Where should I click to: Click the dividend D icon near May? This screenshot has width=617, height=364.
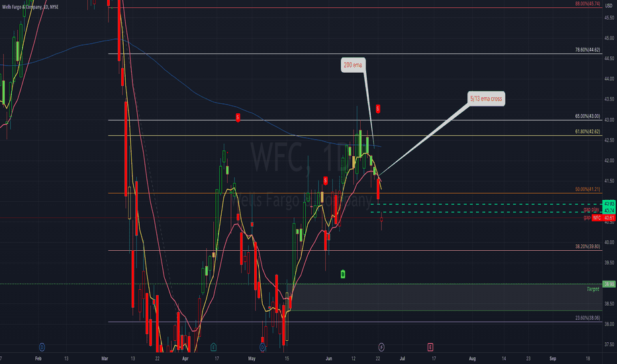262,347
